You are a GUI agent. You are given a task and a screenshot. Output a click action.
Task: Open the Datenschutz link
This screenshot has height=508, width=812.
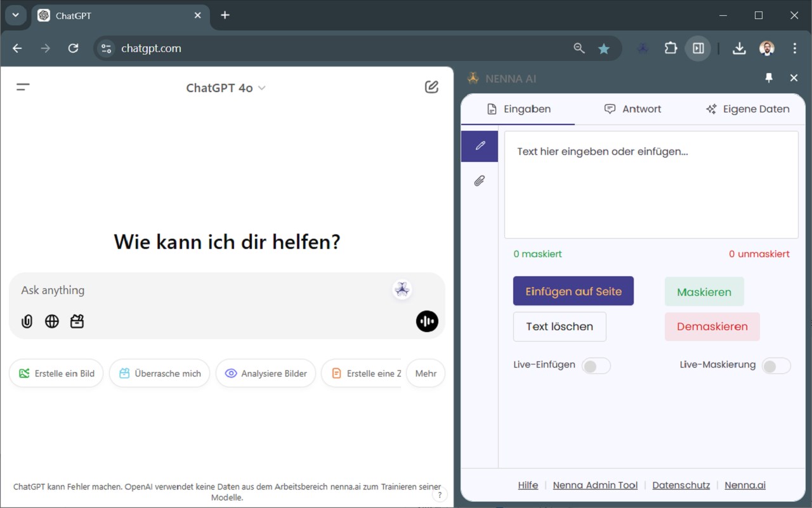coord(681,485)
